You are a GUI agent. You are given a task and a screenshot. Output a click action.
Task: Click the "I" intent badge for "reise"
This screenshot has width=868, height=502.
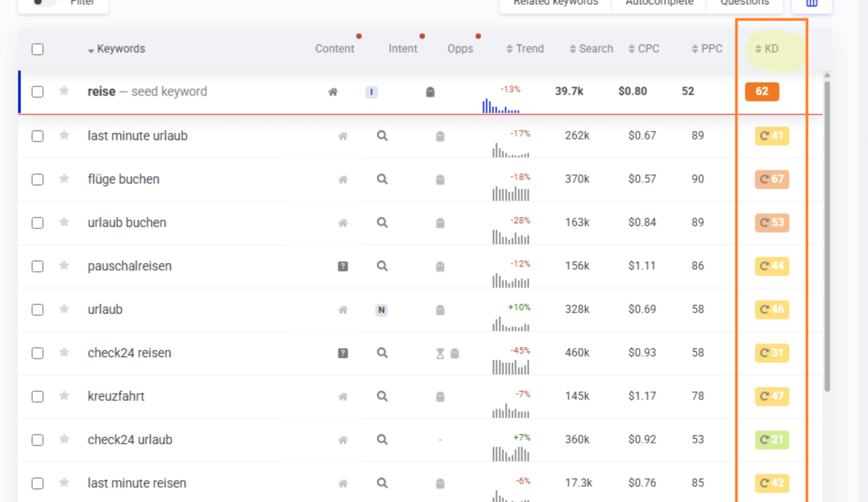[371, 92]
